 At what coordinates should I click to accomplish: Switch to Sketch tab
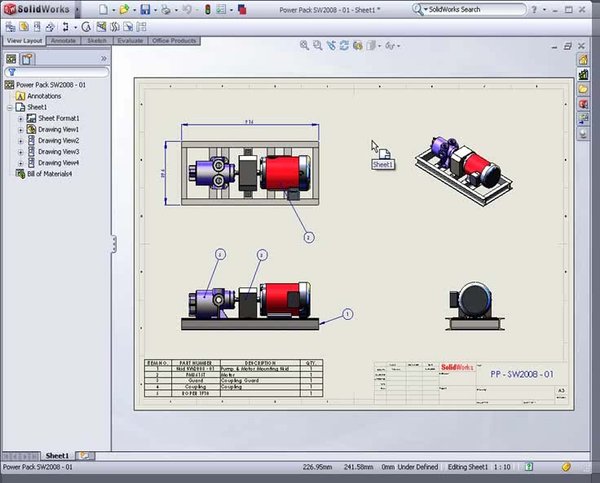point(97,41)
